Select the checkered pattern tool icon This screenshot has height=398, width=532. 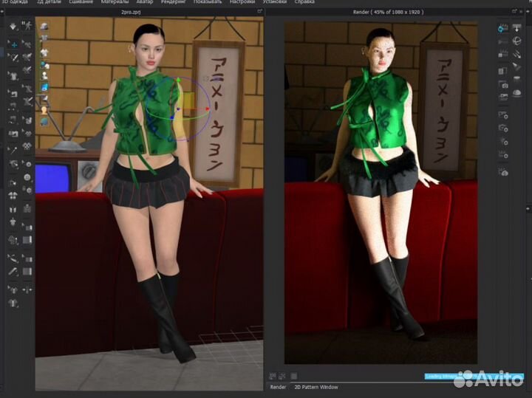point(27,146)
